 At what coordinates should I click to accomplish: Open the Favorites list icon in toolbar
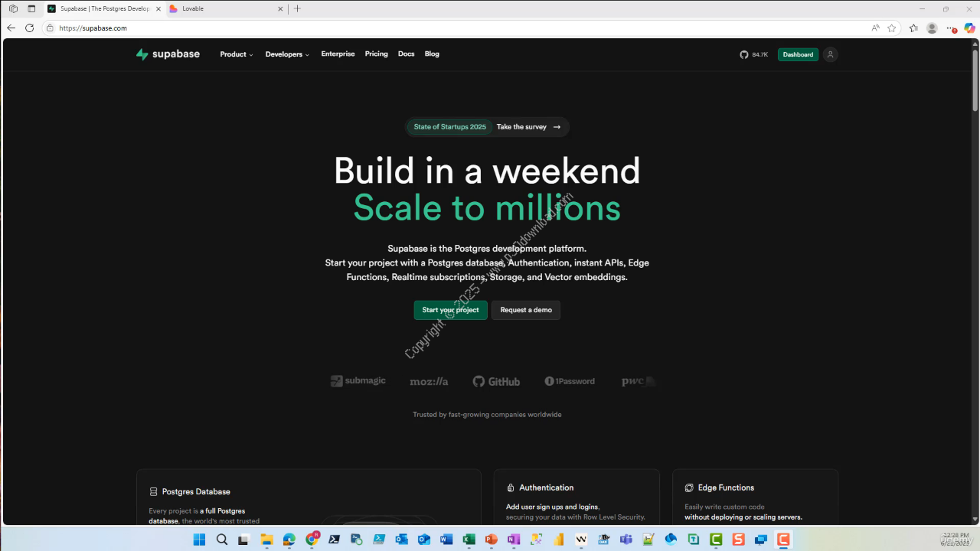913,28
